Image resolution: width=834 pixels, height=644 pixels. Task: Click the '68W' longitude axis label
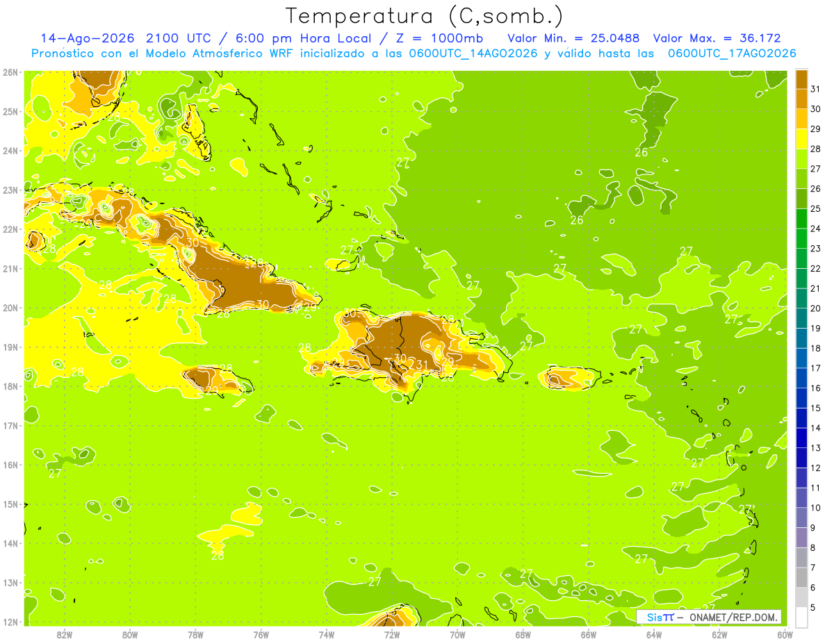click(523, 634)
